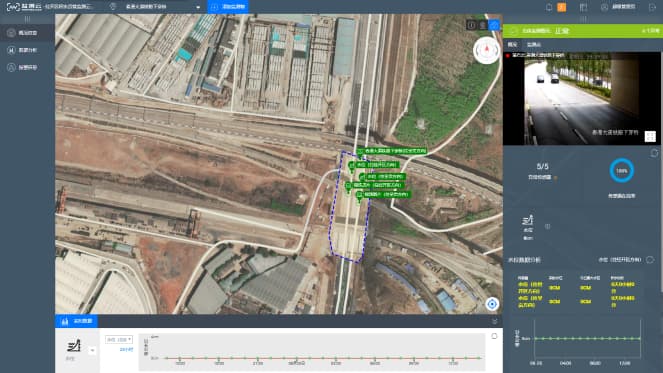Click the blue link below the sensor dropdown
The image size is (663, 373).
[x=126, y=349]
